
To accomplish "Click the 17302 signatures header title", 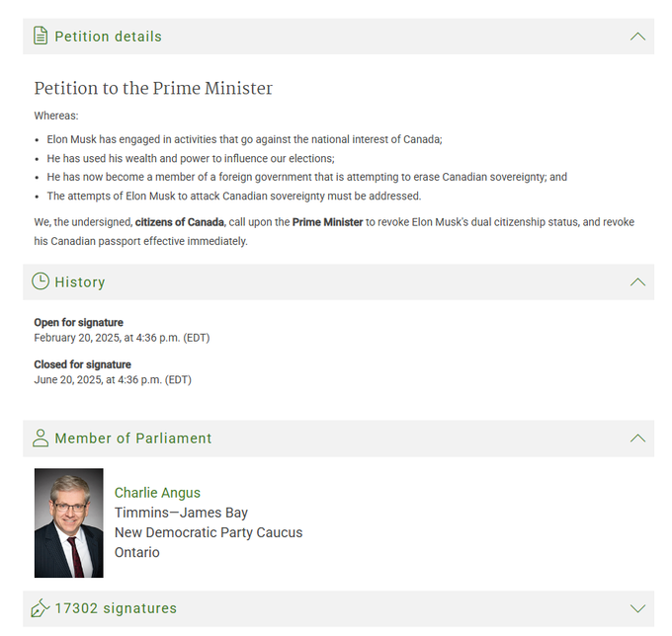I will (x=116, y=608).
